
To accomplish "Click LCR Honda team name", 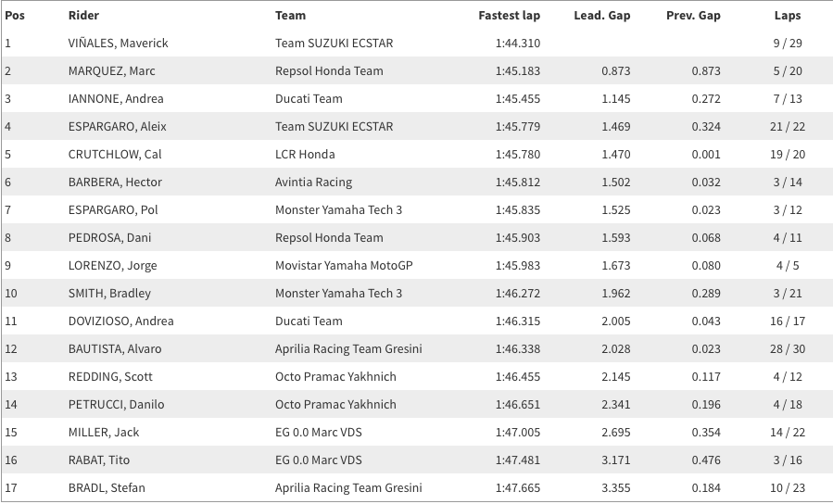I will (x=305, y=154).
